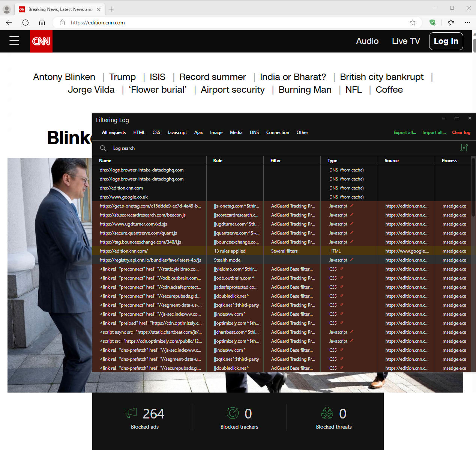Open the filtering log settings sliders icon

(464, 148)
